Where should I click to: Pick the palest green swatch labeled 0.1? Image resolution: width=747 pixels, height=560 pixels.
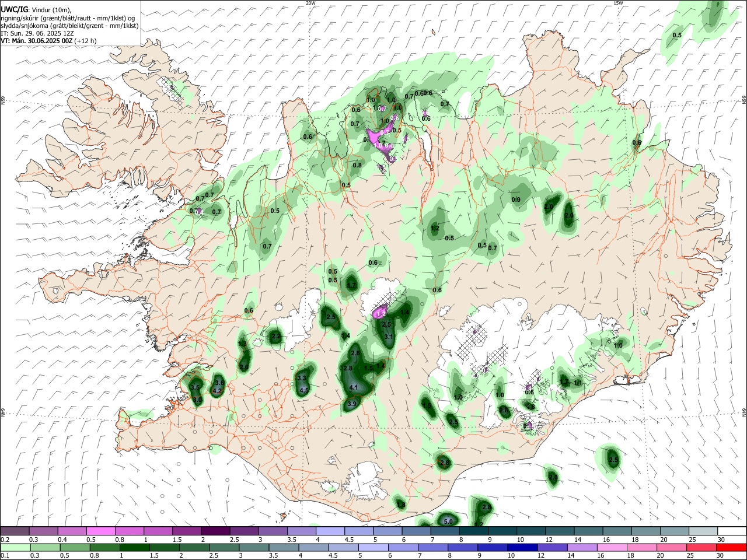[x=15, y=547]
